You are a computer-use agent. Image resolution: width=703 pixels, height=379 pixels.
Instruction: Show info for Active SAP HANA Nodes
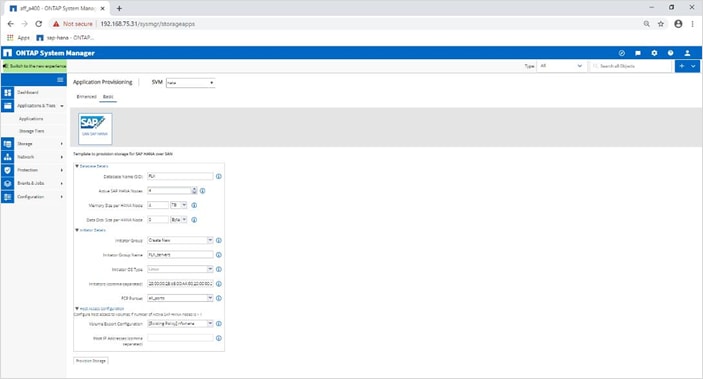[x=203, y=191]
